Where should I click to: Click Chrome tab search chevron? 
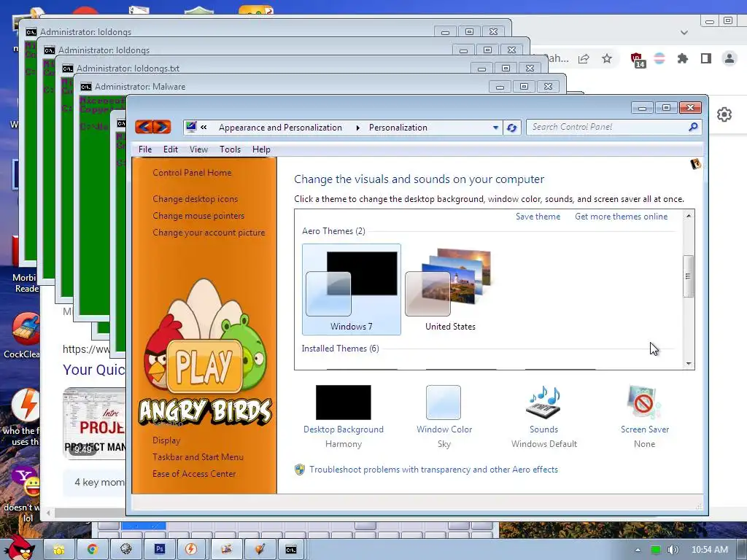click(684, 32)
